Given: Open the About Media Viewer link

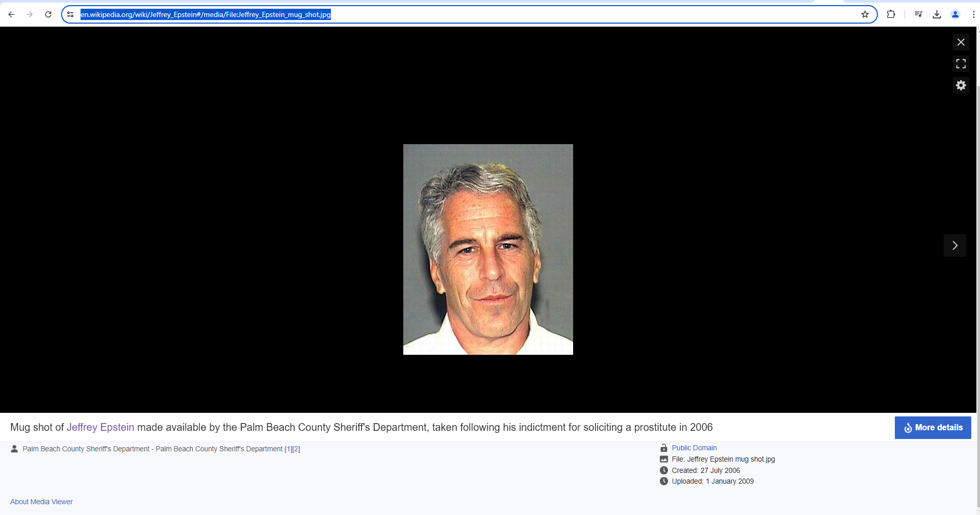Looking at the screenshot, I should click(x=42, y=502).
